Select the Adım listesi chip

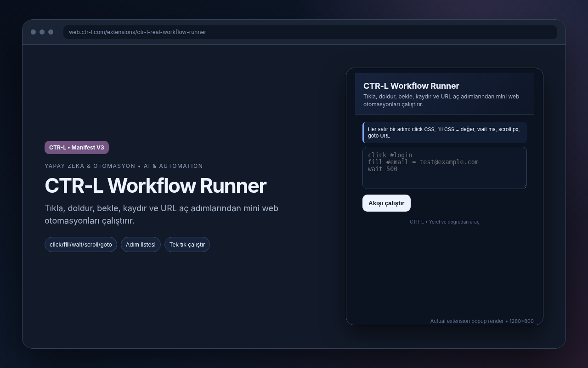coord(141,244)
